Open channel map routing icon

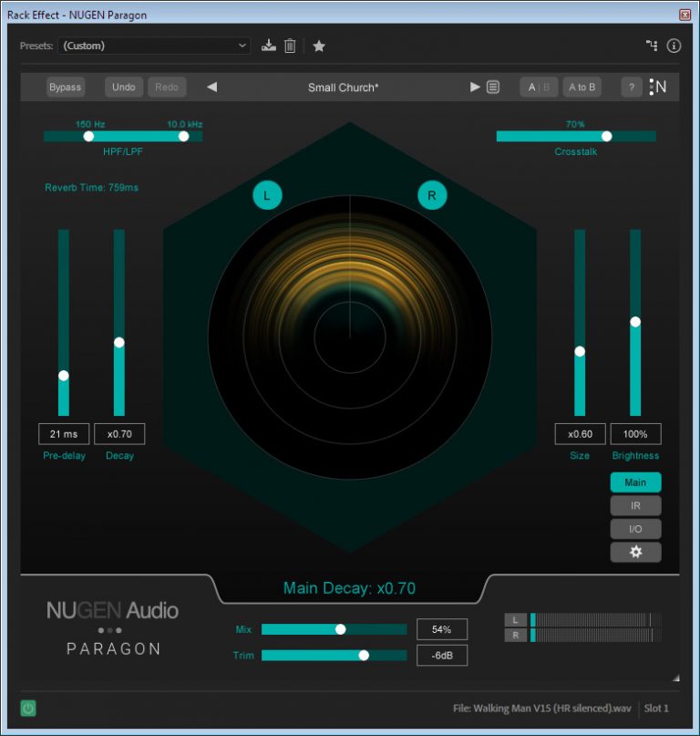(x=651, y=46)
